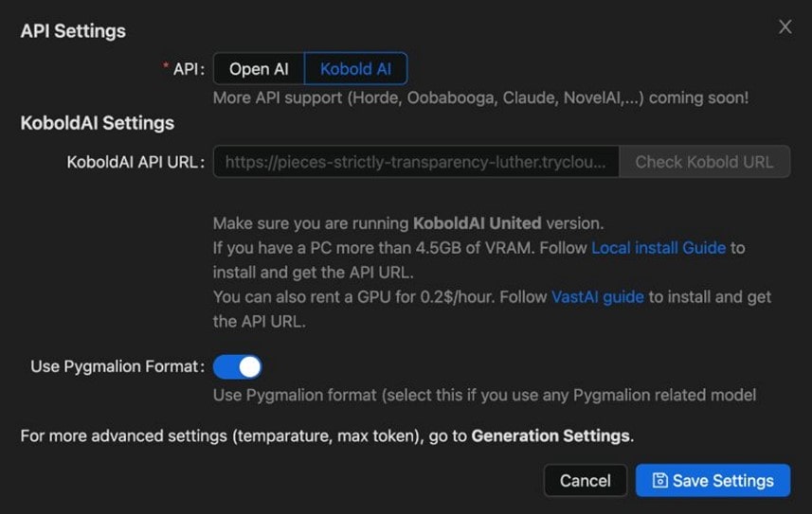Click the Cancel button
The width and height of the screenshot is (812, 514).
pyautogui.click(x=585, y=481)
